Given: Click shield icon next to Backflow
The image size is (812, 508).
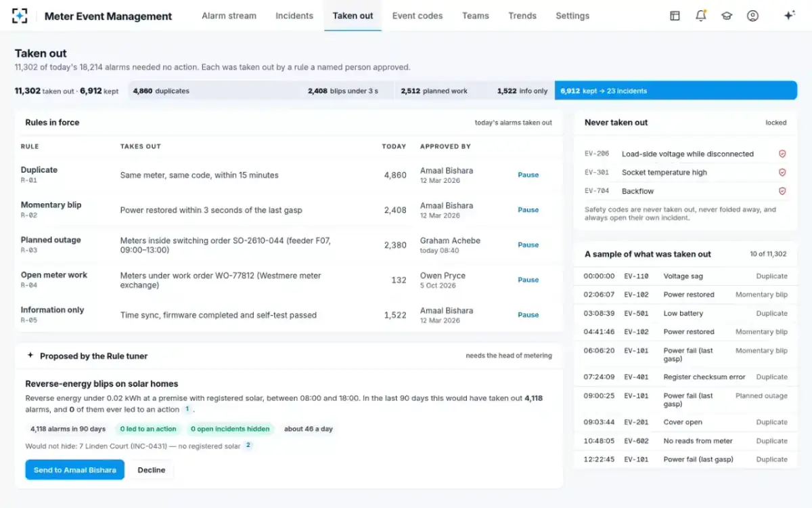Looking at the screenshot, I should pyautogui.click(x=782, y=191).
